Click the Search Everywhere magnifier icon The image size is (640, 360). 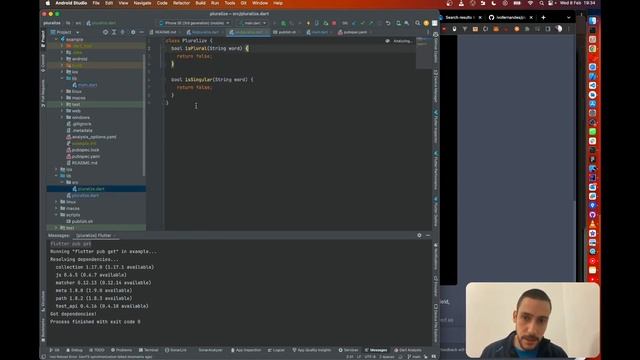click(x=417, y=23)
